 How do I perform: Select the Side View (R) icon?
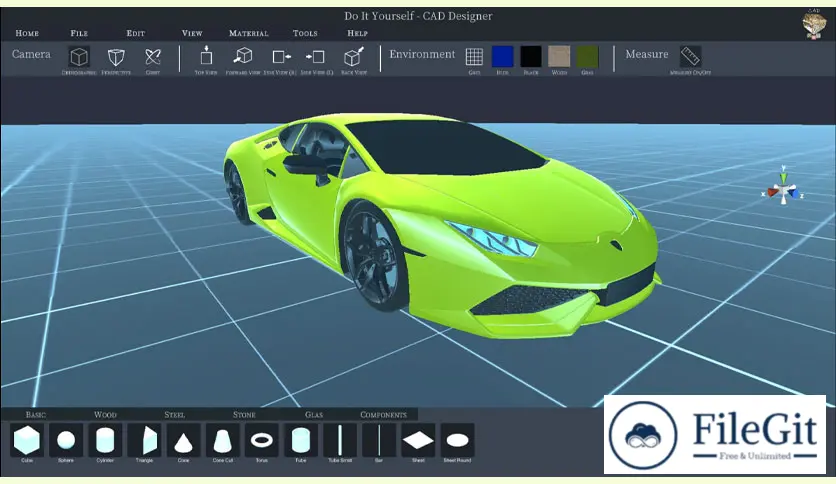[x=280, y=57]
